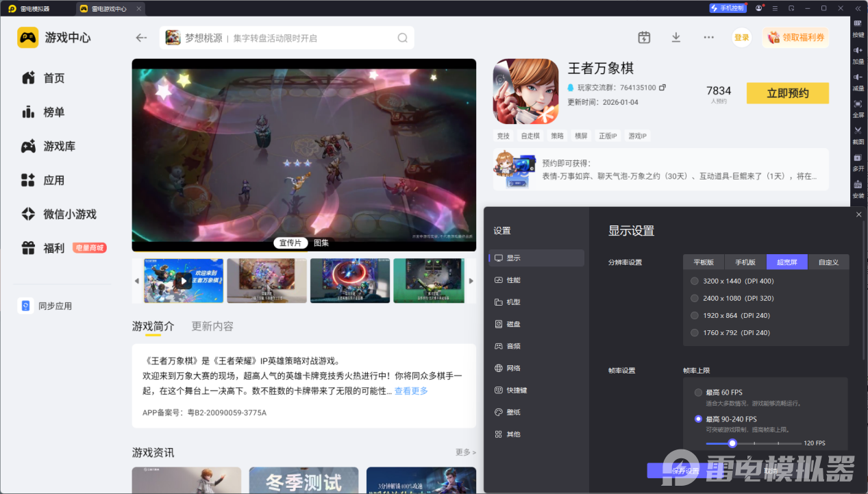Switch to the 手机版 resolution tab
Image resolution: width=868 pixels, height=494 pixels.
click(745, 262)
